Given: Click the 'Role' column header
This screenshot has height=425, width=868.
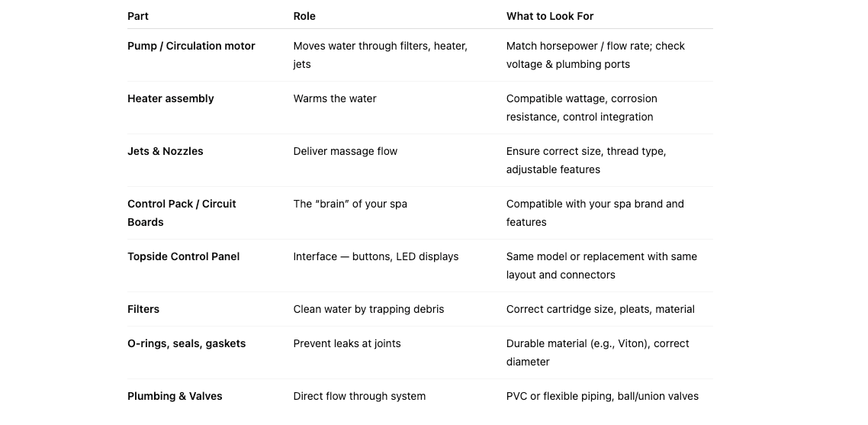Looking at the screenshot, I should click(x=304, y=16).
